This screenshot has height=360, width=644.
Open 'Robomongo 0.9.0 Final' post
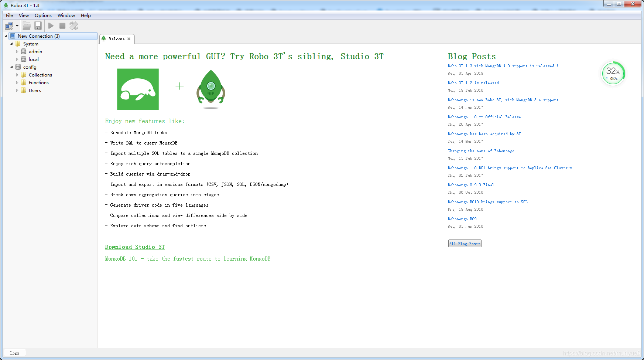pyautogui.click(x=471, y=185)
